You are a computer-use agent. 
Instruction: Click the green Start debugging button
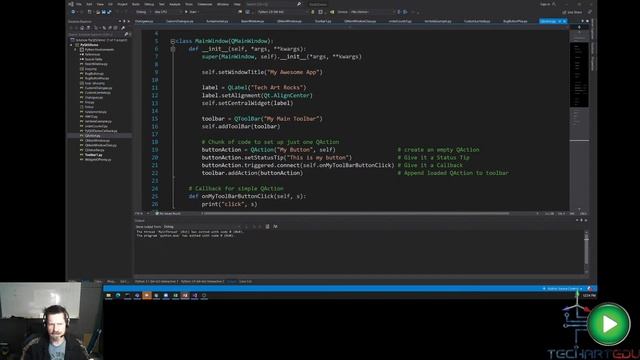pos(191,12)
